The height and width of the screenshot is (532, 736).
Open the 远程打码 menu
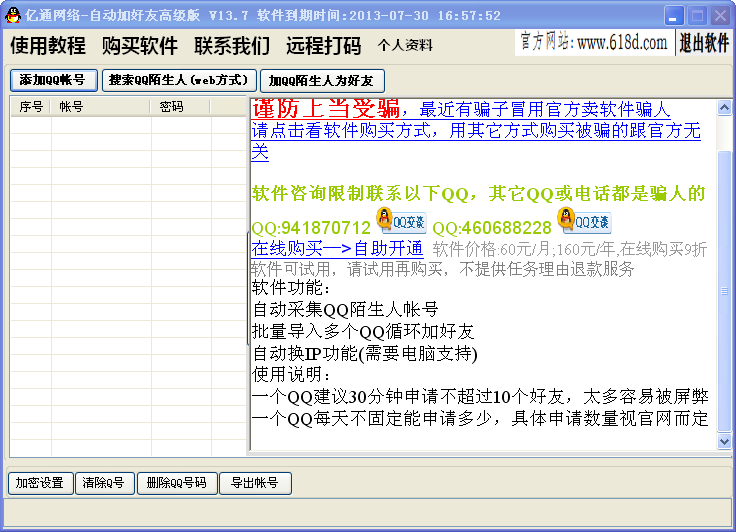click(324, 46)
